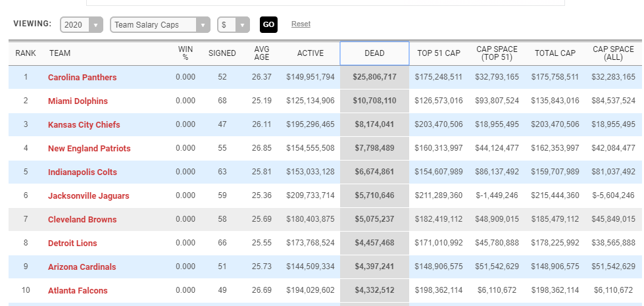Click Jaguars active cap $209,733,714
This screenshot has width=644, height=306.
(310, 195)
